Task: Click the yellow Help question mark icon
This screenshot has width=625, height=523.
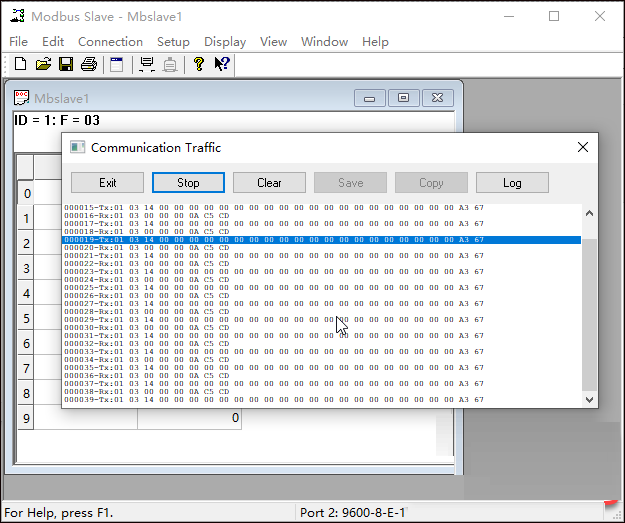Action: (x=199, y=64)
